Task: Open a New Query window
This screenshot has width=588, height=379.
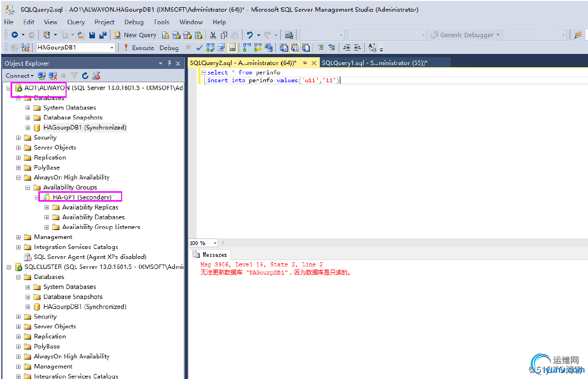Action: click(135, 35)
